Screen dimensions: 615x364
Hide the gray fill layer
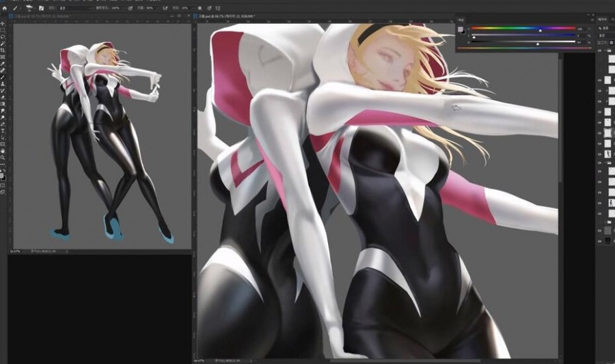click(599, 230)
